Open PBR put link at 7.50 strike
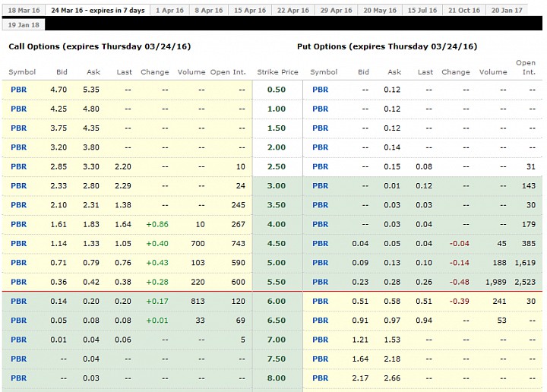The height and width of the screenshot is (392, 547). pos(321,359)
